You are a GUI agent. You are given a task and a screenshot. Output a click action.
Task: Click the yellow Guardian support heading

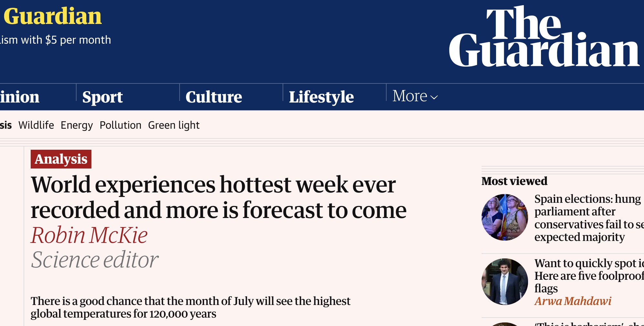click(x=52, y=16)
